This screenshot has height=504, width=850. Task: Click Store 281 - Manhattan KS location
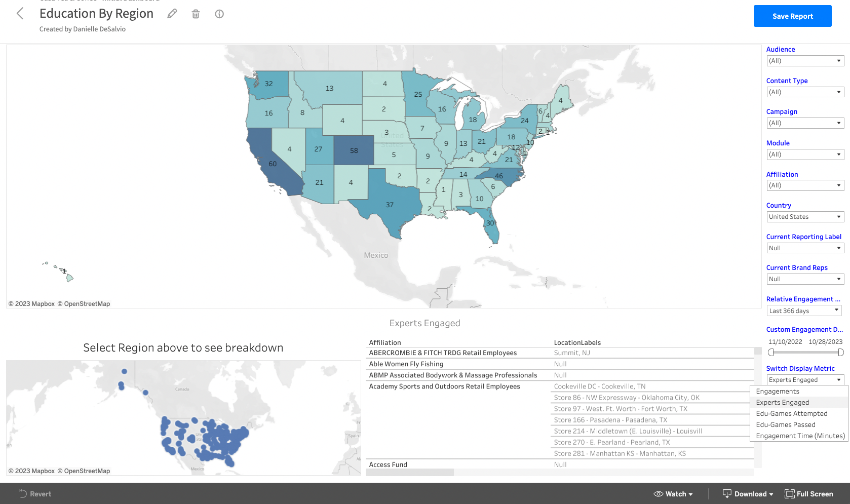620,453
